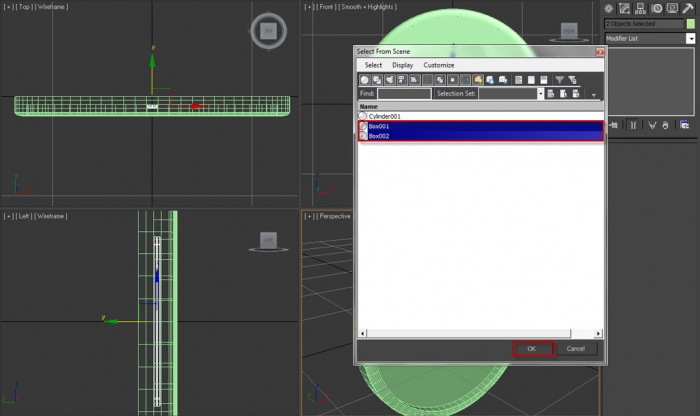Click the 2 Objects Selected name field
This screenshot has height=416, width=700.
click(x=644, y=24)
